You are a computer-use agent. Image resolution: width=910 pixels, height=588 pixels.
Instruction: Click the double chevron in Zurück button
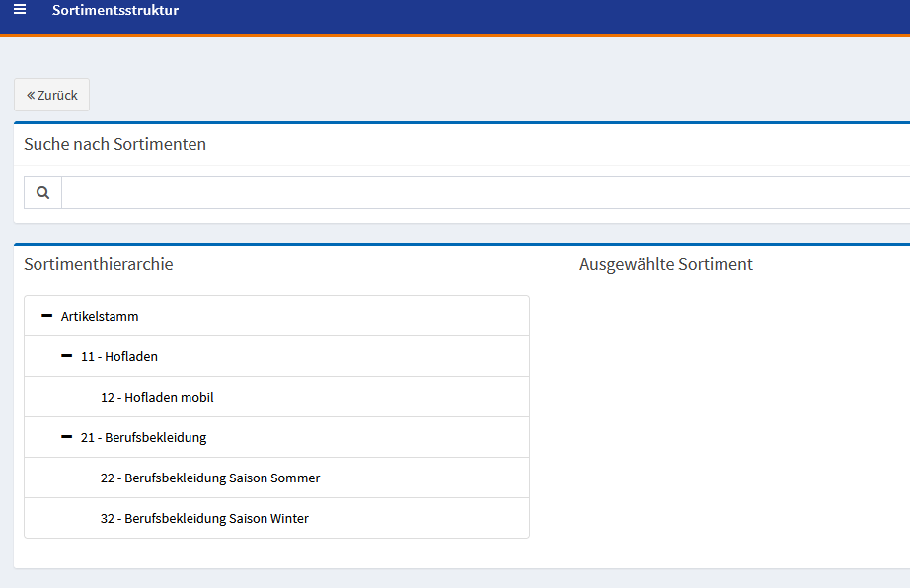click(x=31, y=96)
